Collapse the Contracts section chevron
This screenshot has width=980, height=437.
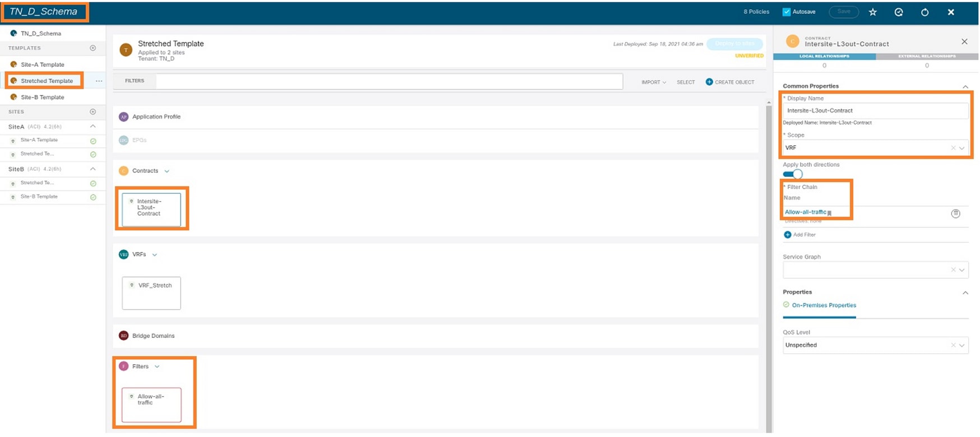[167, 171]
